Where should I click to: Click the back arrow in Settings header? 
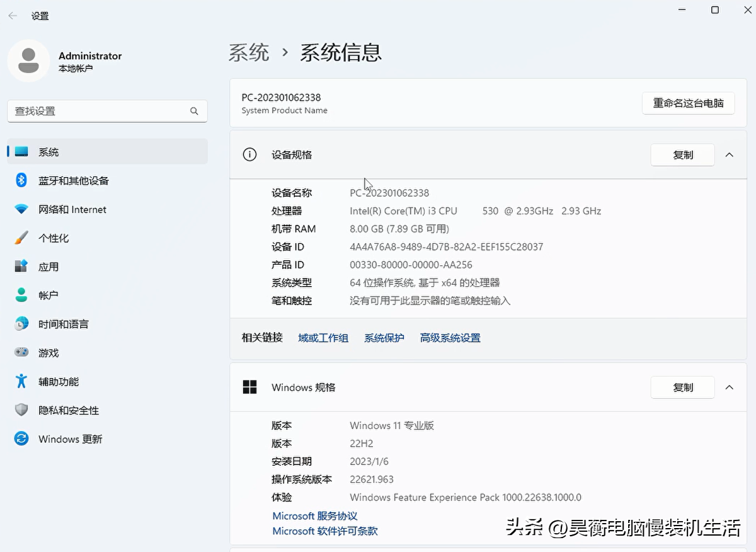coord(13,16)
